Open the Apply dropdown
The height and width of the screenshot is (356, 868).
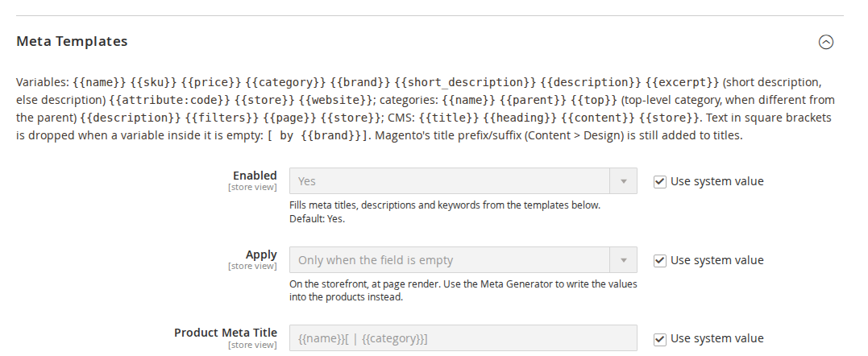click(463, 260)
